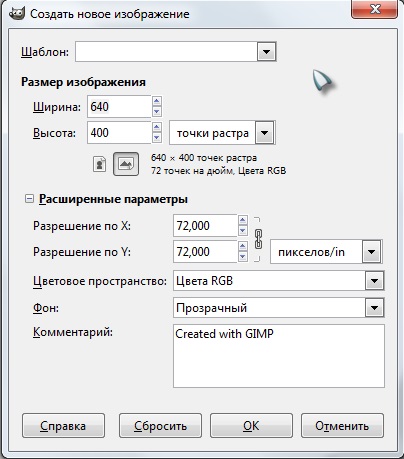This screenshot has height=459, width=404.
Task: Increase Высота value with up arrow
Action: pyautogui.click(x=157, y=127)
